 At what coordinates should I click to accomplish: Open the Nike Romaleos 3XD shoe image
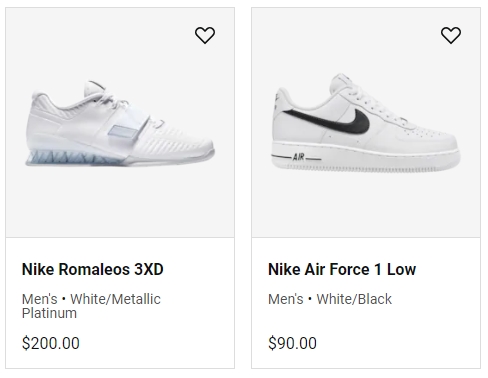[x=120, y=123]
